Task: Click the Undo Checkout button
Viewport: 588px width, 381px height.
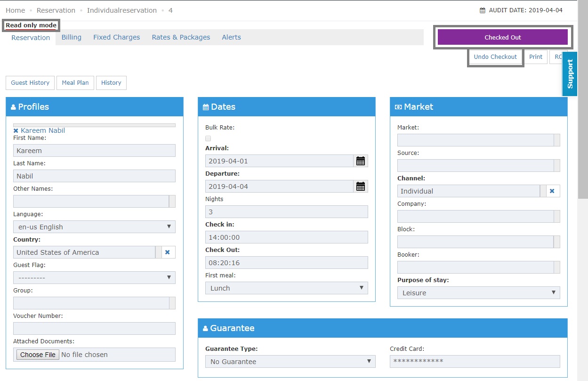Action: click(x=495, y=57)
